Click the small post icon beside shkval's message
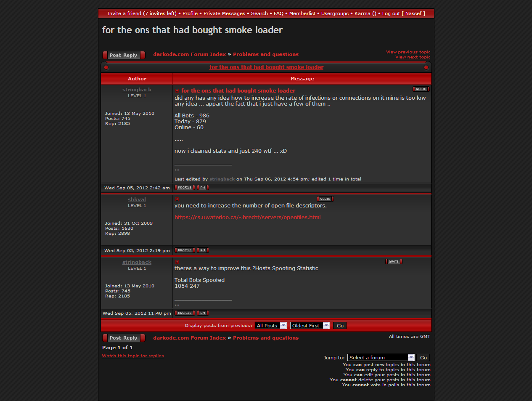The height and width of the screenshot is (401, 532). (177, 199)
